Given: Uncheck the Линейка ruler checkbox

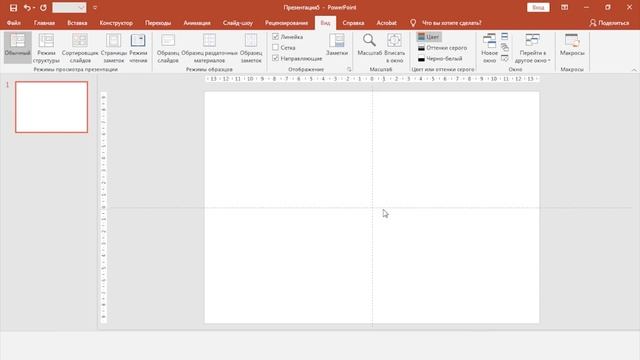Looking at the screenshot, I should [276, 37].
